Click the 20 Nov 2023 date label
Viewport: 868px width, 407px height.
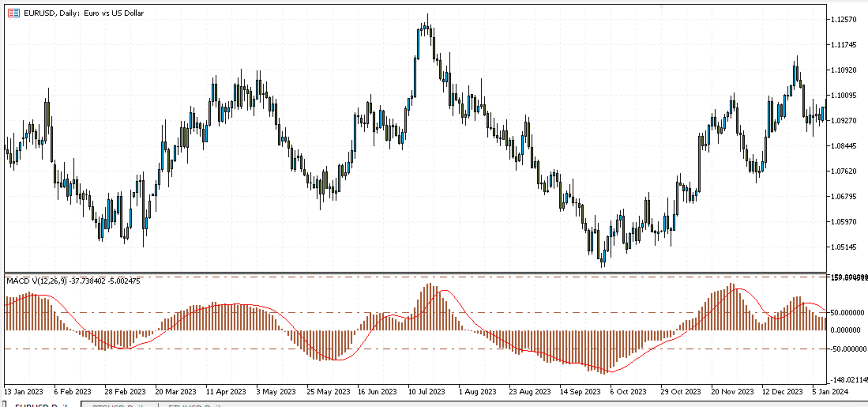tap(732, 391)
